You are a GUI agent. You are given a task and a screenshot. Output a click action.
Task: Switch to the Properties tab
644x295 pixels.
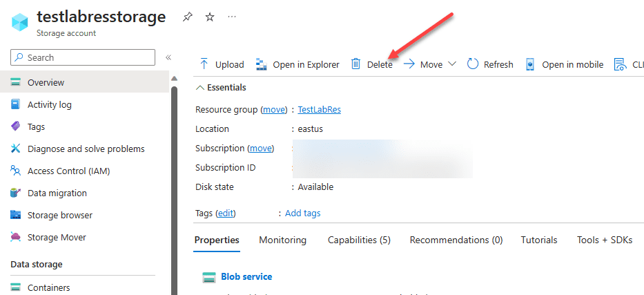(217, 240)
